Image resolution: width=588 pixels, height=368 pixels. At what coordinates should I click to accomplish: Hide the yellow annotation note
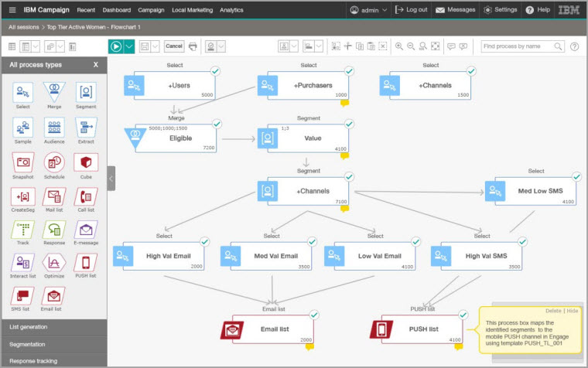573,311
